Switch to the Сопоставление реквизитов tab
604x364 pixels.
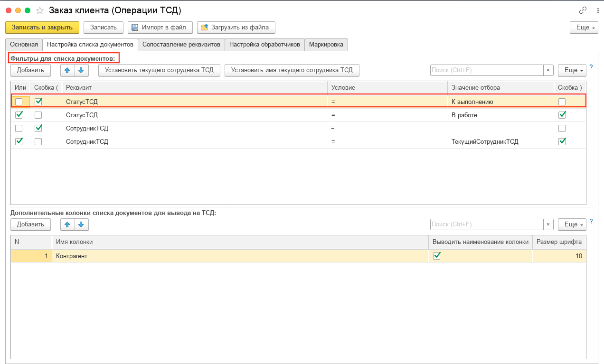click(181, 45)
